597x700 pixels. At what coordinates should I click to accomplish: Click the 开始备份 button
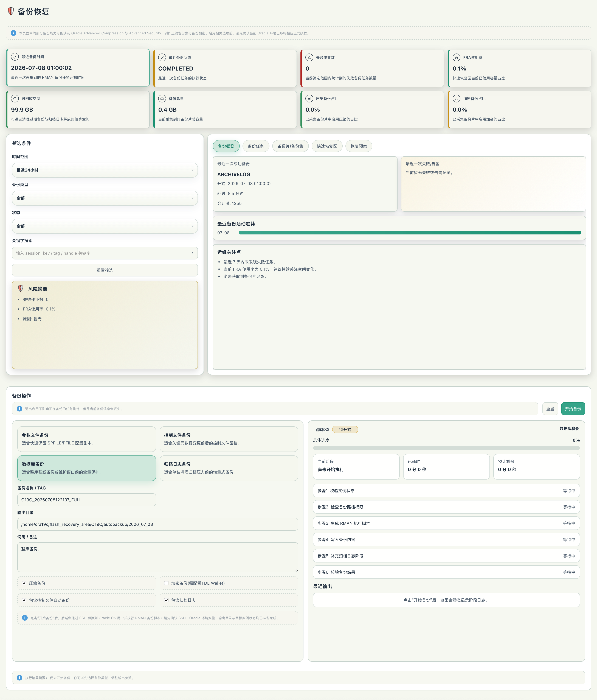coord(573,409)
